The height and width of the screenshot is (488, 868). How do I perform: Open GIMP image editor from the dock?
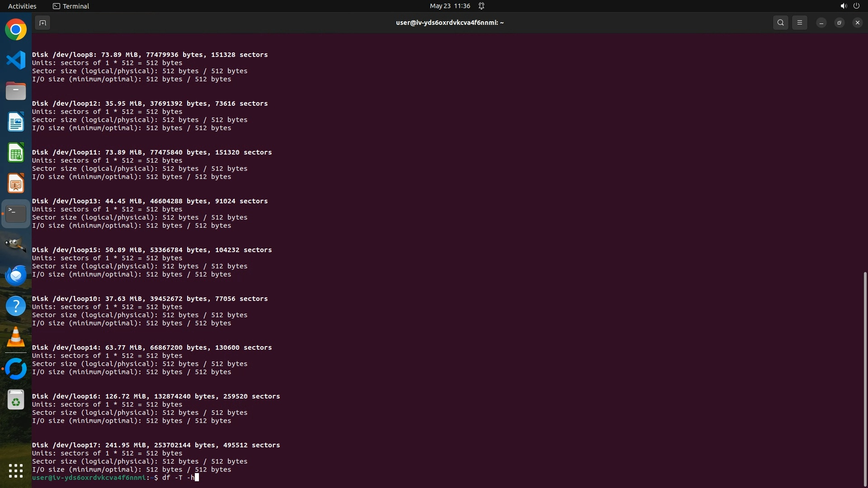pyautogui.click(x=16, y=245)
